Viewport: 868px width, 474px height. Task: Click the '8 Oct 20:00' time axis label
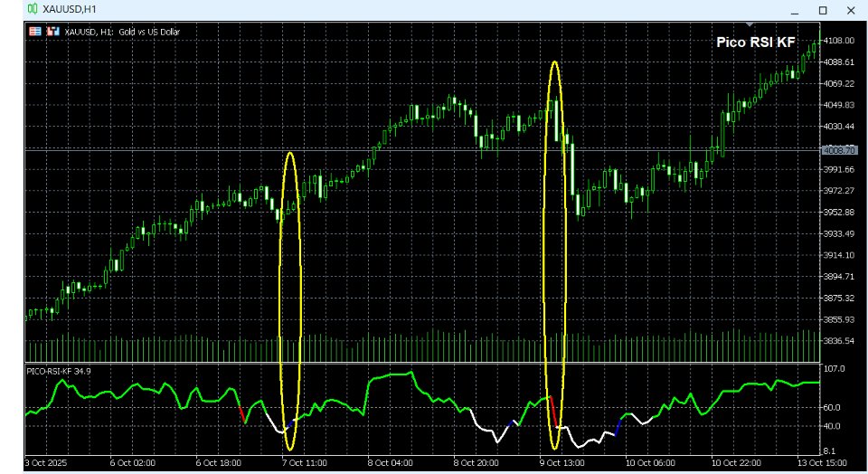pos(476,463)
